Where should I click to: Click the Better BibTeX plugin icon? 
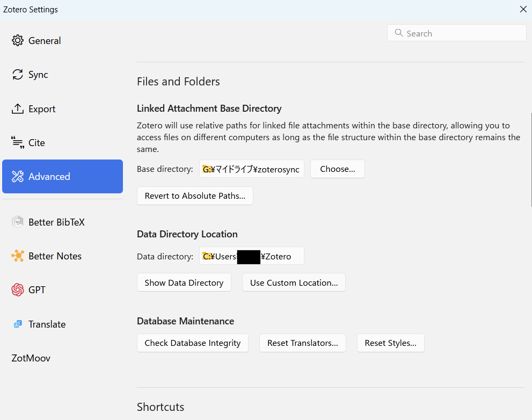(x=18, y=222)
